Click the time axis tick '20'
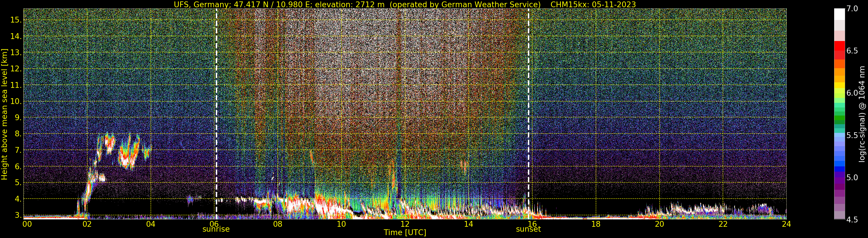 pyautogui.click(x=659, y=224)
